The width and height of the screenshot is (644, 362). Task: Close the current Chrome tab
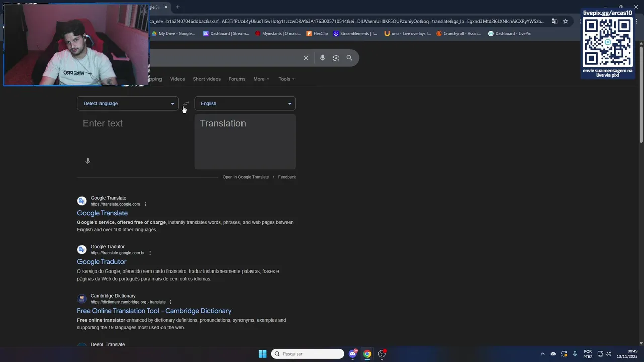tap(166, 7)
